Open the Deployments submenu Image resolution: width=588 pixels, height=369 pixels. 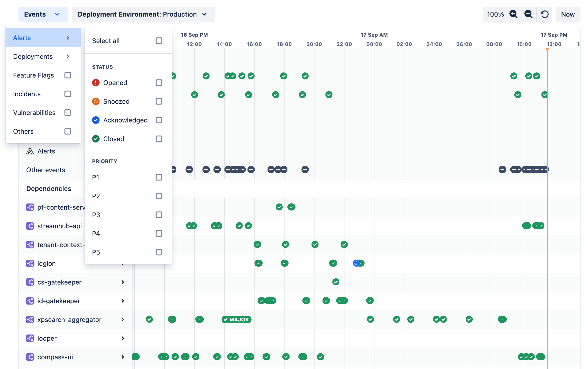[43, 56]
